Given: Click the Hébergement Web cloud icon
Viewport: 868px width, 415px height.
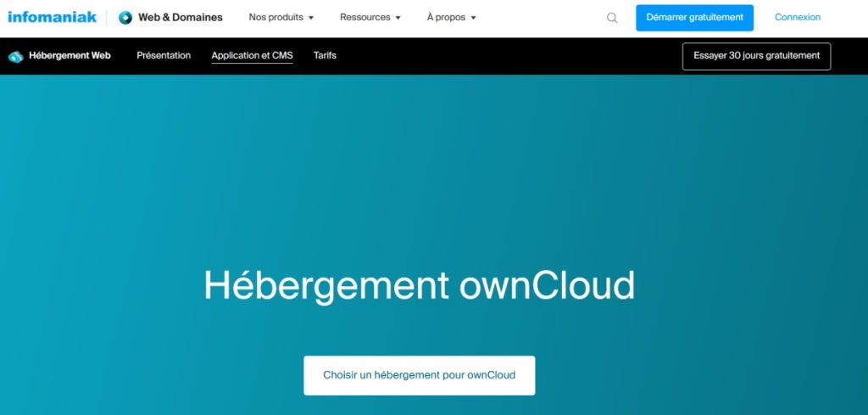Looking at the screenshot, I should (15, 57).
